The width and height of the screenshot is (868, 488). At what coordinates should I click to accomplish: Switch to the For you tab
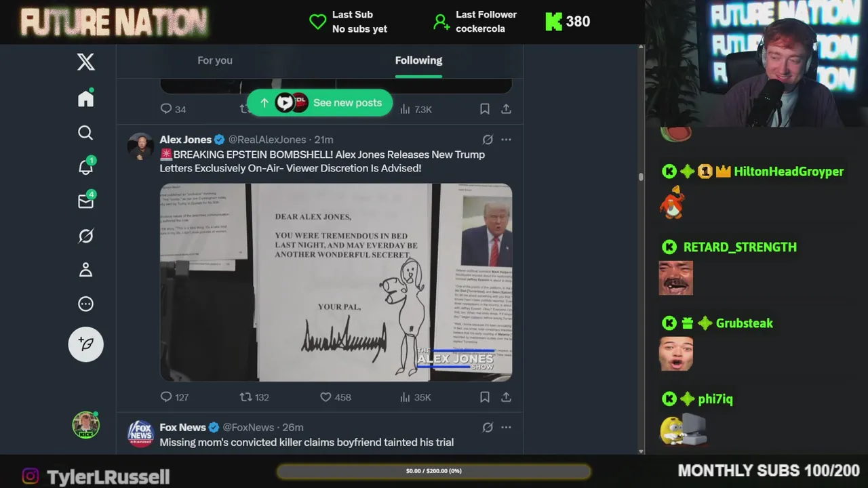click(215, 60)
